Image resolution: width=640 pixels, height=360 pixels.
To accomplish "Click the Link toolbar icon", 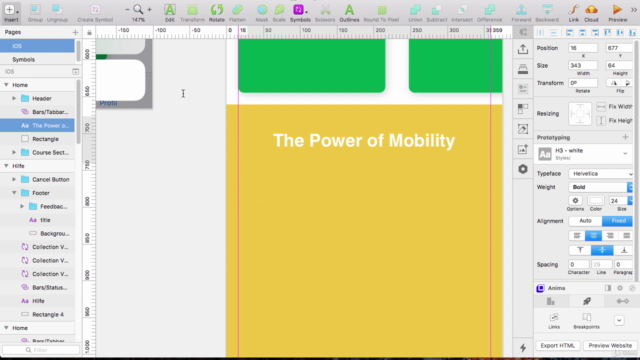I will pyautogui.click(x=573, y=13).
